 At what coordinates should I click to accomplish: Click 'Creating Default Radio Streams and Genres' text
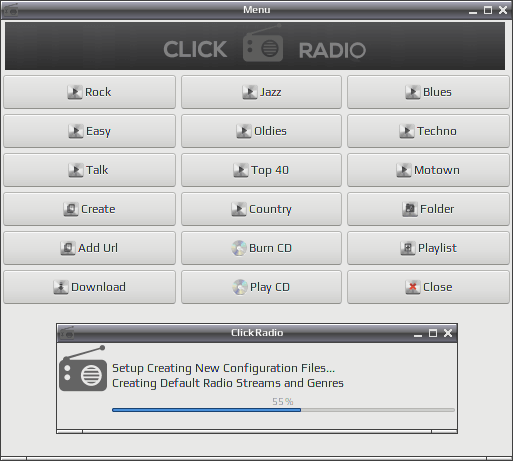pyautogui.click(x=228, y=383)
